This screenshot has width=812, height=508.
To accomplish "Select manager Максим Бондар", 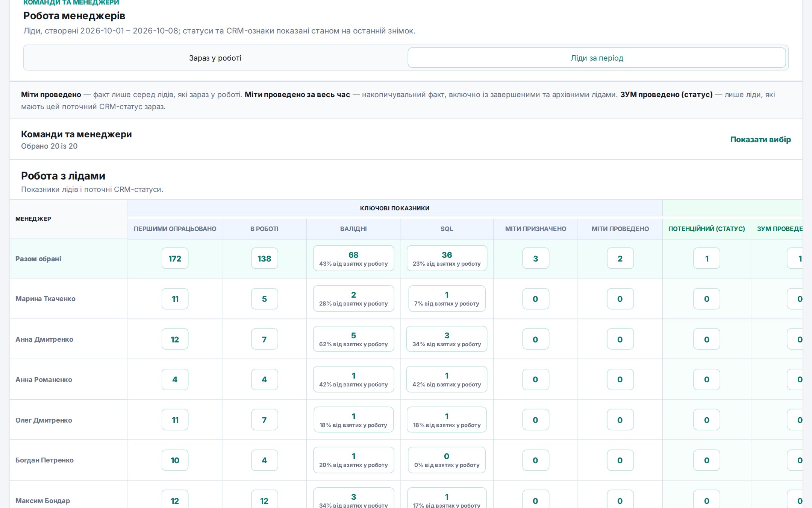I will point(42,501).
